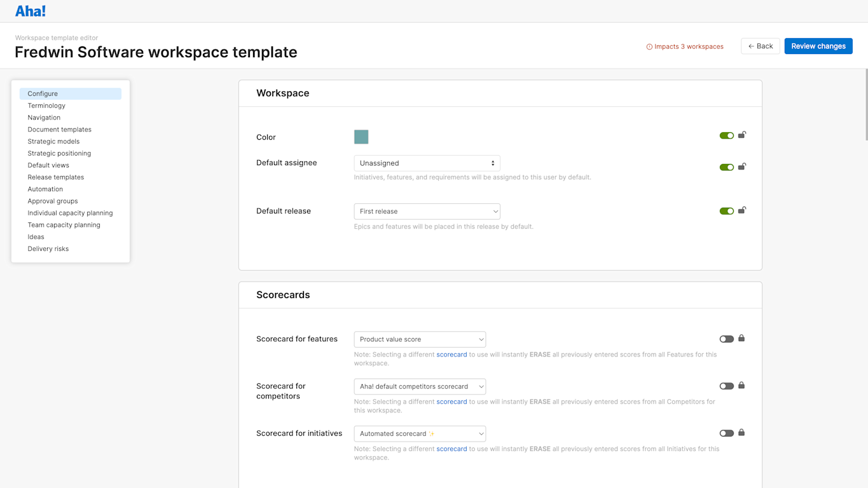Viewport: 868px width, 488px height.
Task: Unlock the Color setting lock icon
Action: coord(741,135)
